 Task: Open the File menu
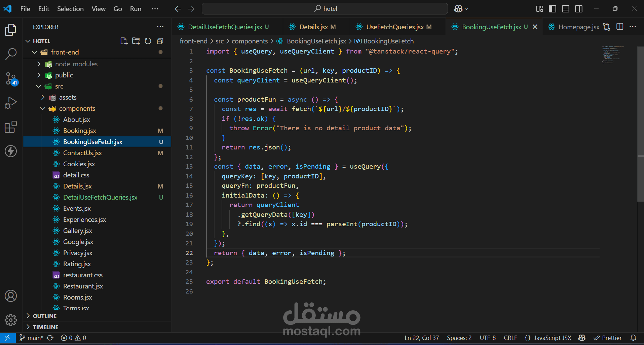click(25, 9)
